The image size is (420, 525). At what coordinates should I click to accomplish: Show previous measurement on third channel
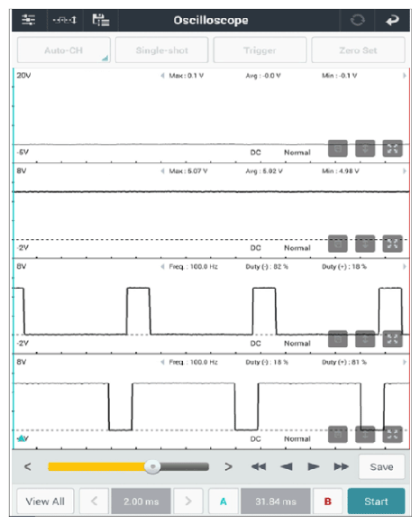162,266
